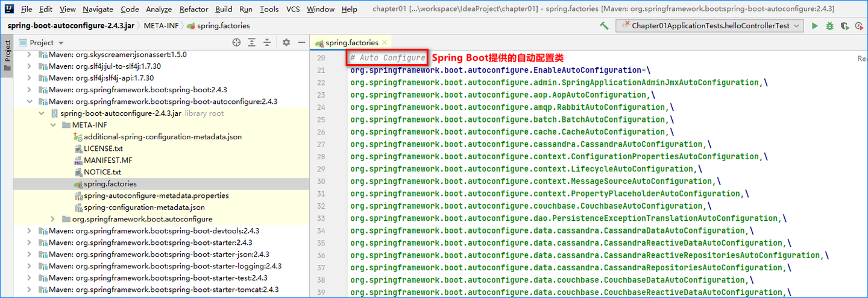Expand the org.springframework.boot.autoconfigure package
Viewport: 868px width, 298px height.
tap(52, 219)
